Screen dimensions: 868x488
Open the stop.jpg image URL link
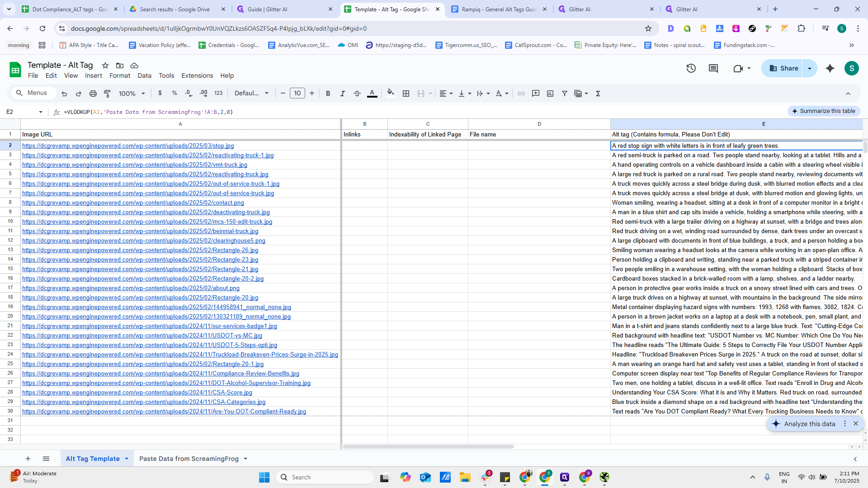(x=128, y=145)
